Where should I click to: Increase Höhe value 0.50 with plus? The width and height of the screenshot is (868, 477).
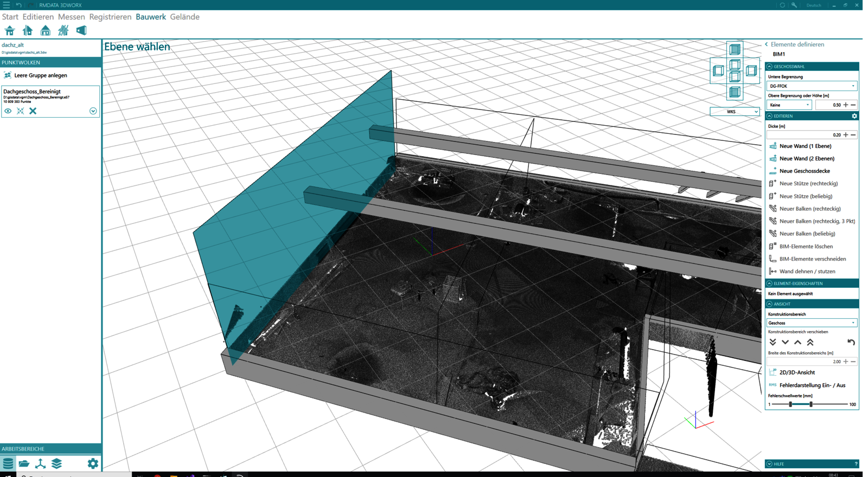[x=846, y=105]
